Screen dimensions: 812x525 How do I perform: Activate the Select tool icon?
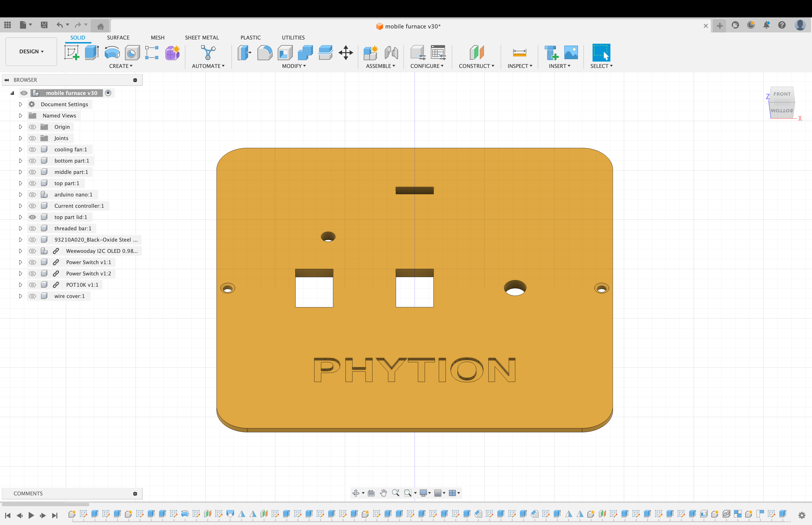(601, 53)
